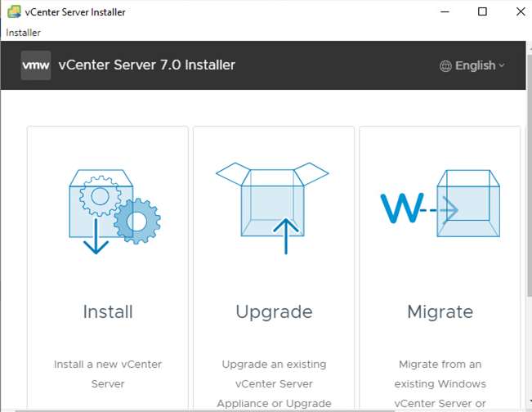Click 'Upgrade an existing vCenter Server Appliance' text
The width and height of the screenshot is (532, 412).
pos(274,383)
